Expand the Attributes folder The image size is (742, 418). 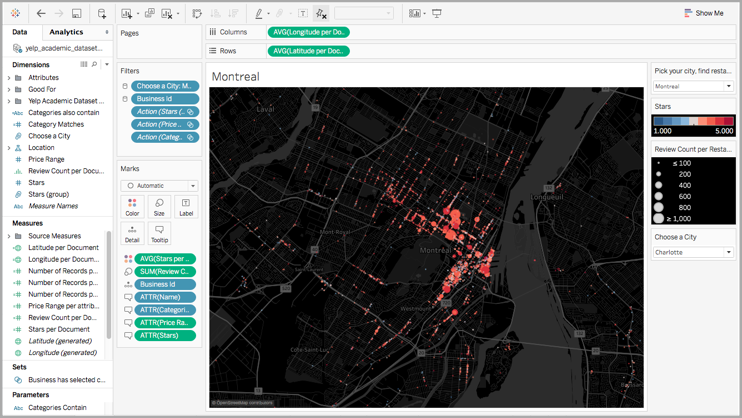click(9, 78)
